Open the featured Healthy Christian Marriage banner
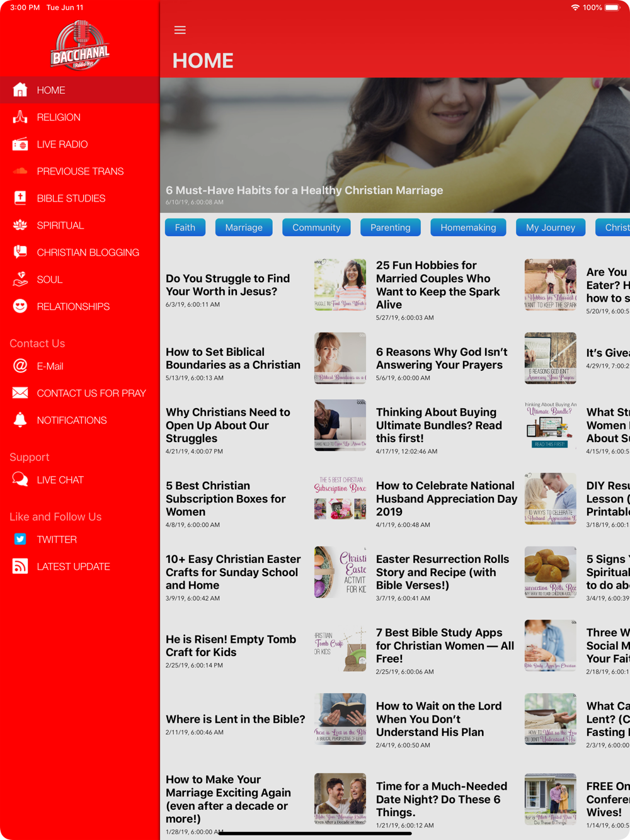The width and height of the screenshot is (630, 840). (395, 145)
